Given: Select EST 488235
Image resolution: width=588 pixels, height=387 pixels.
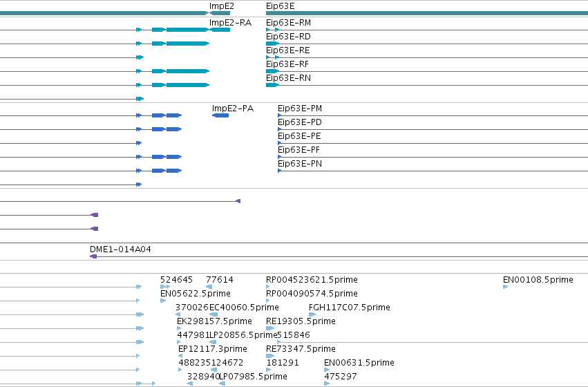Looking at the screenshot, I should [x=195, y=364].
